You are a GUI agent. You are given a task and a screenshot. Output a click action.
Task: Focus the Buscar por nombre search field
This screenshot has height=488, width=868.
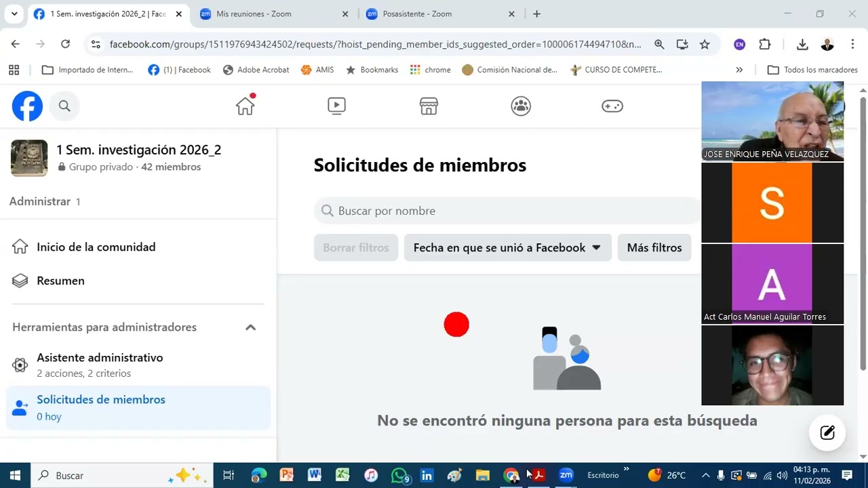coord(507,211)
